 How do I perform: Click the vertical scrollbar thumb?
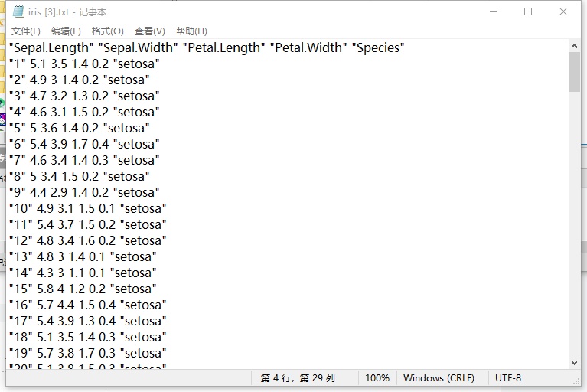[574, 72]
